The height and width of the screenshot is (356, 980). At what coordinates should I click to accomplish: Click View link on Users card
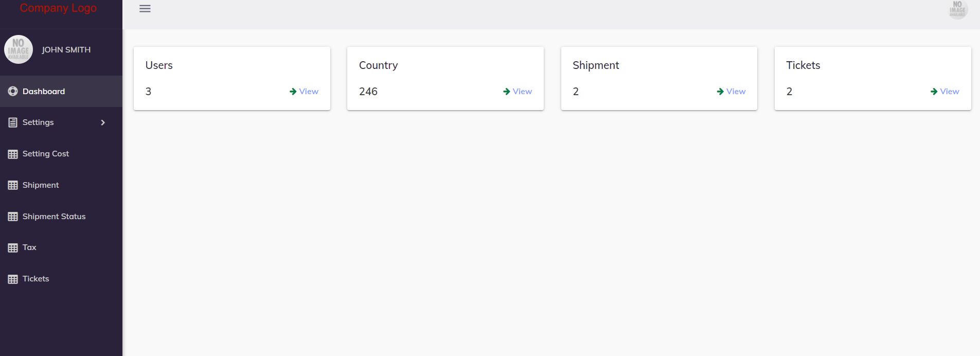(309, 92)
